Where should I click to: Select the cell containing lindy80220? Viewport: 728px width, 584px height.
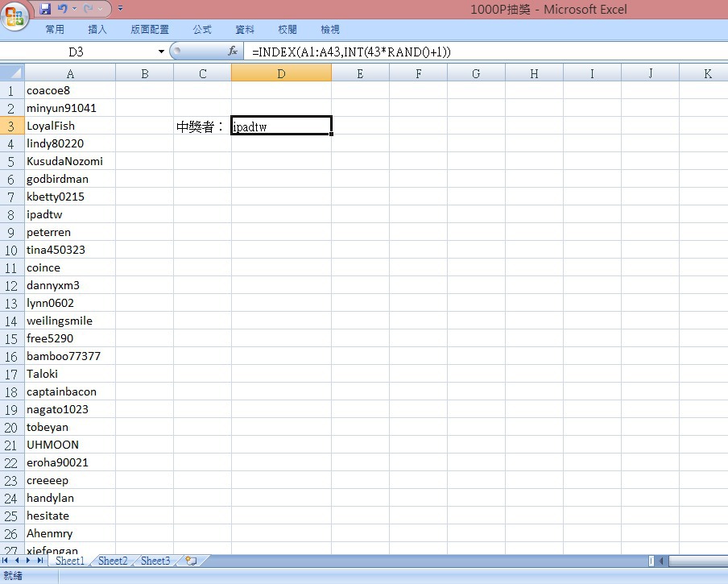(70, 143)
